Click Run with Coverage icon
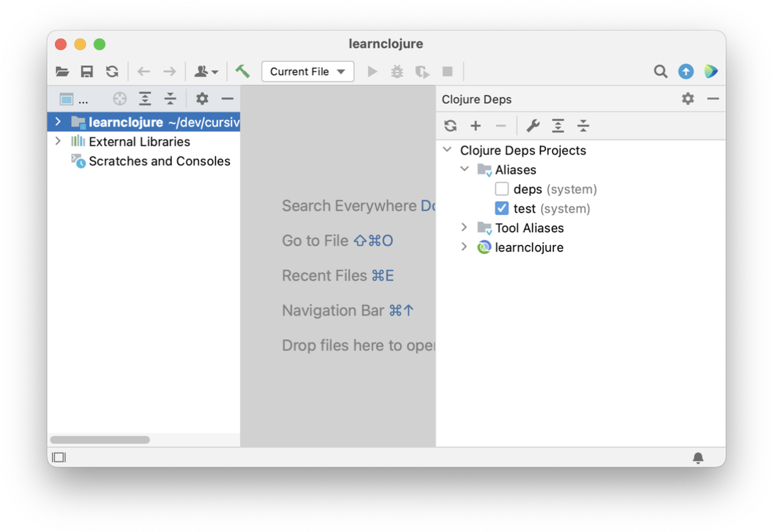 coord(422,72)
